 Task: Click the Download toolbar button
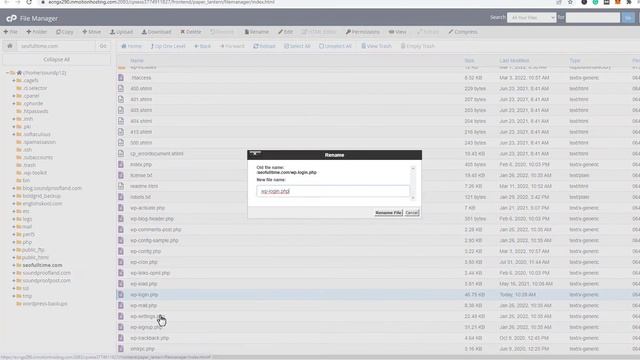[x=156, y=32]
